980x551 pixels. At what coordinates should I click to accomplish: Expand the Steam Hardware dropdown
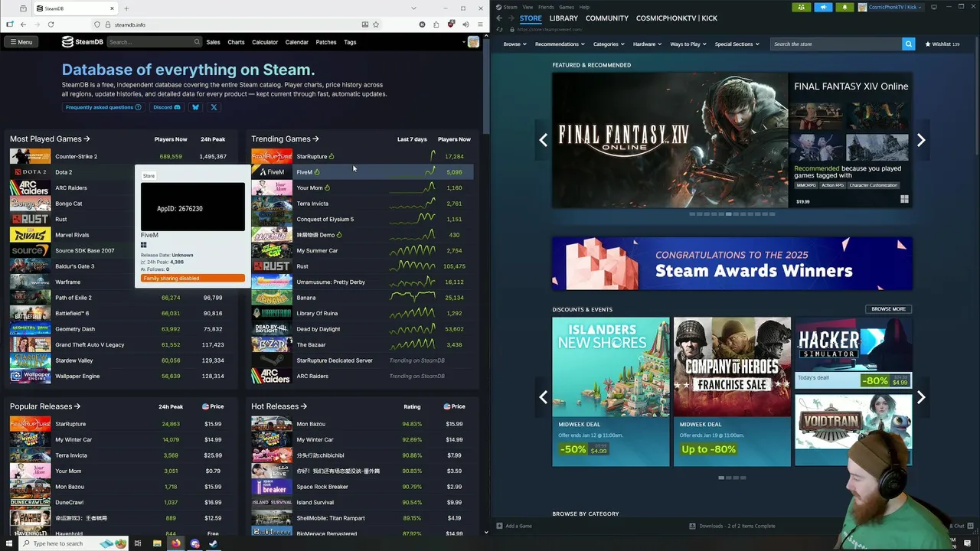pos(647,44)
